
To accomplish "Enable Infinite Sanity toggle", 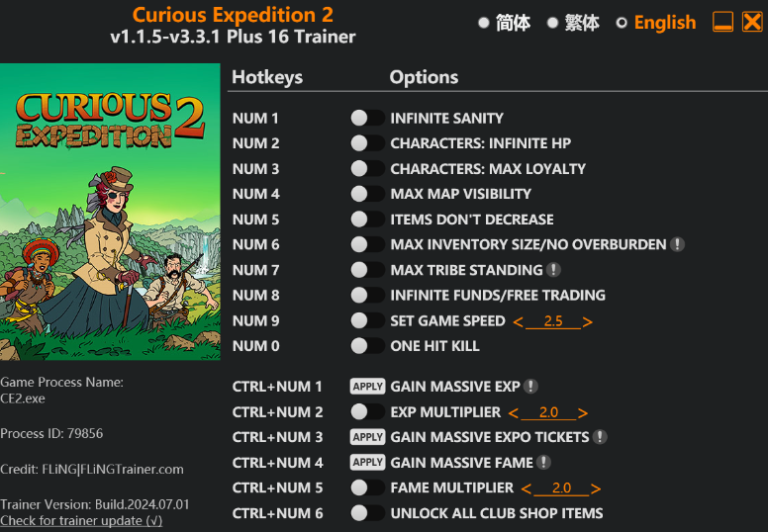I will click(367, 118).
